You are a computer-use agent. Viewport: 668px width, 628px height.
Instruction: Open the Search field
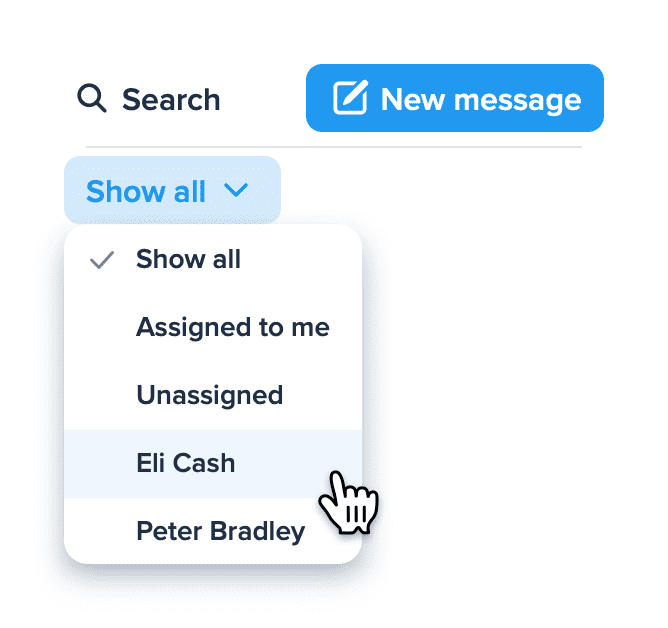(149, 99)
